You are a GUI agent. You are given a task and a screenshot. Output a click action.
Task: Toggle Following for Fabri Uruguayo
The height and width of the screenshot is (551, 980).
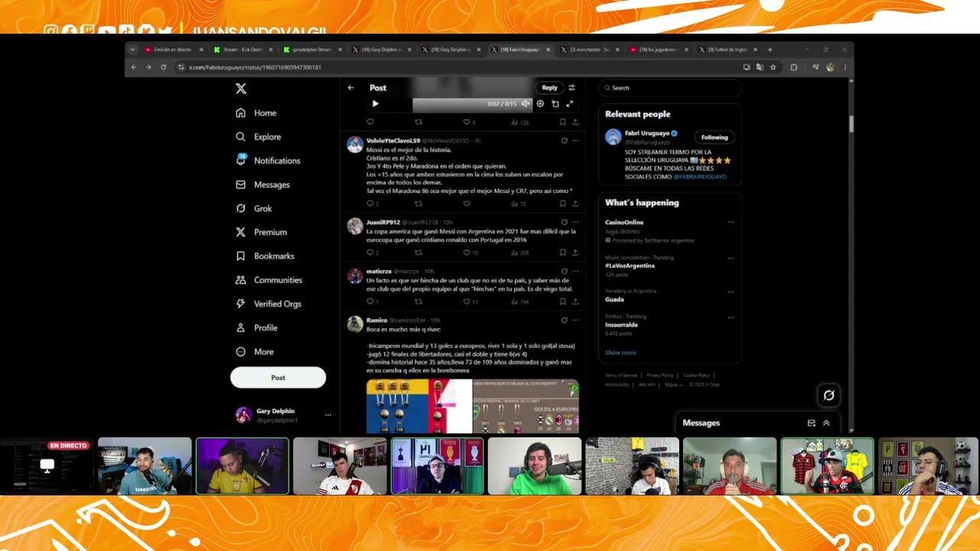click(714, 137)
